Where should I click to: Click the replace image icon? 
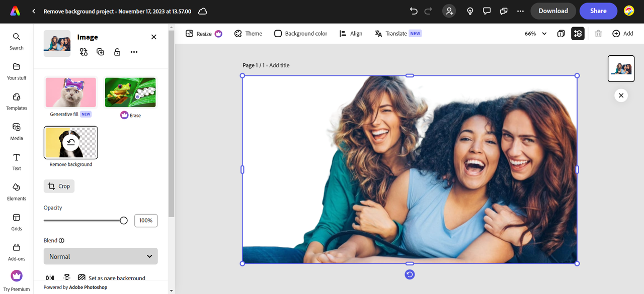point(84,52)
